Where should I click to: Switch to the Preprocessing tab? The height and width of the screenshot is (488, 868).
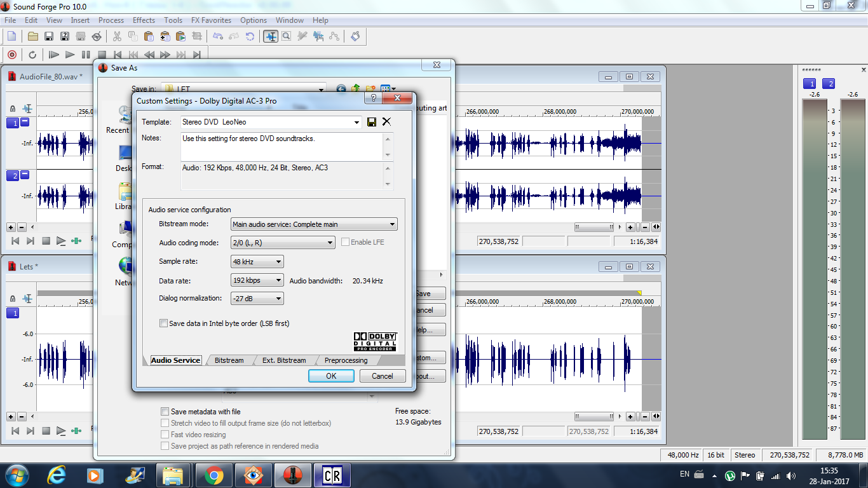point(346,360)
